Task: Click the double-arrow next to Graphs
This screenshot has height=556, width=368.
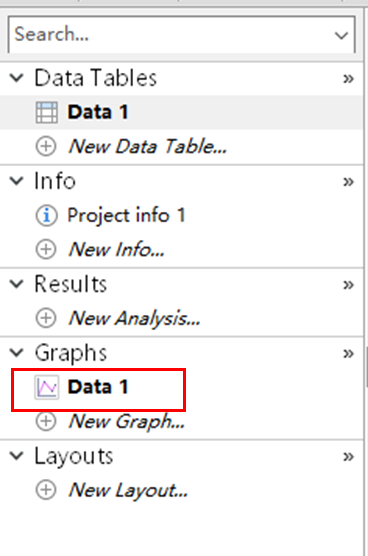Action: (348, 353)
